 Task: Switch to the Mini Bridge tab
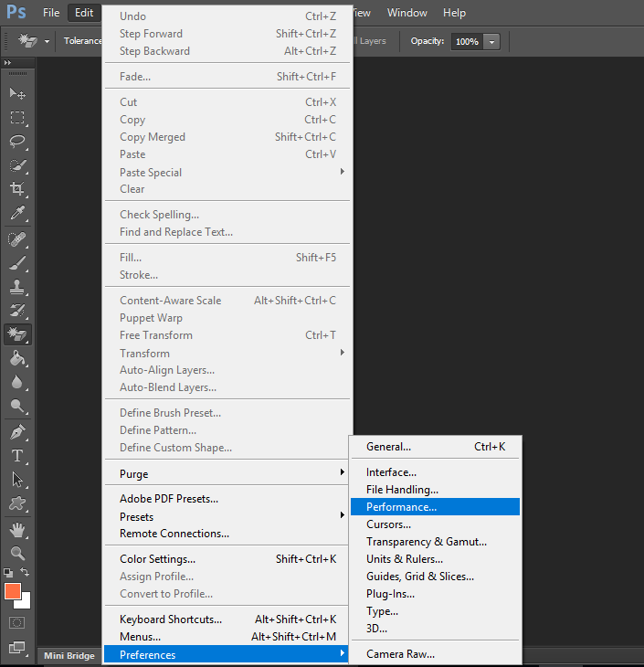(x=69, y=655)
